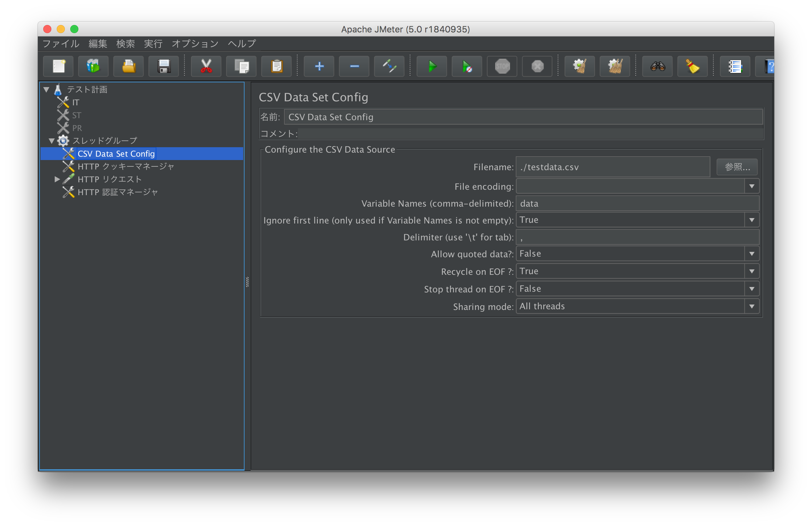Collapse the スレッドグループ tree node
The width and height of the screenshot is (812, 526).
click(x=52, y=140)
